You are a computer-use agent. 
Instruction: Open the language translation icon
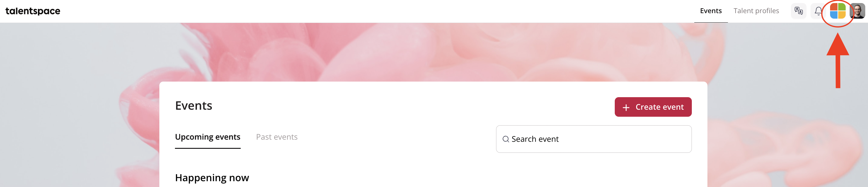(x=799, y=11)
